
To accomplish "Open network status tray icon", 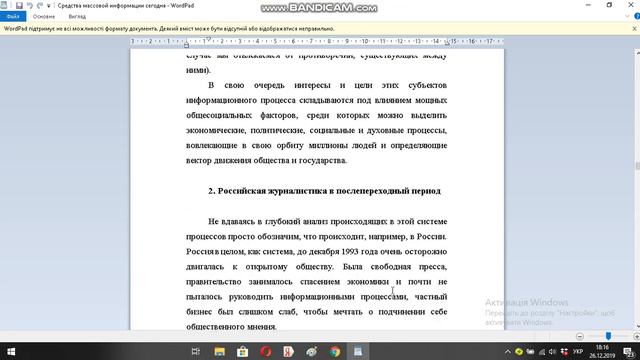I will tap(542, 352).
